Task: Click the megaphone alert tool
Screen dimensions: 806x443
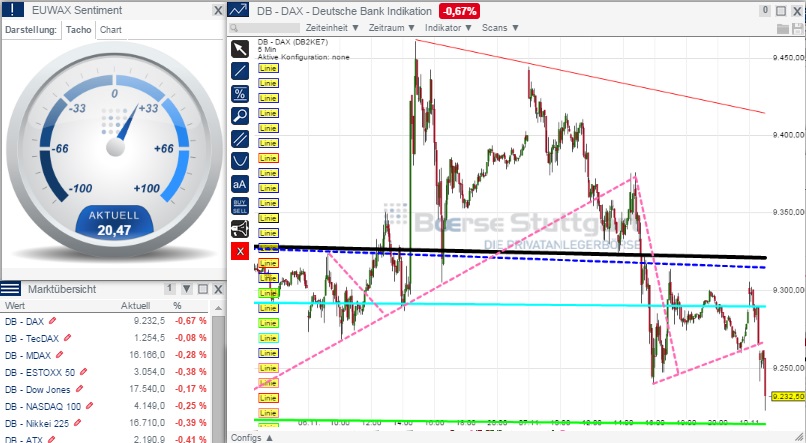Action: [240, 229]
